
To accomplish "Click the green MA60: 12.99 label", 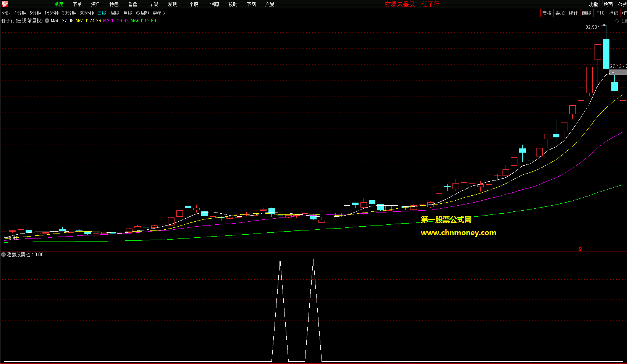I will coord(143,21).
